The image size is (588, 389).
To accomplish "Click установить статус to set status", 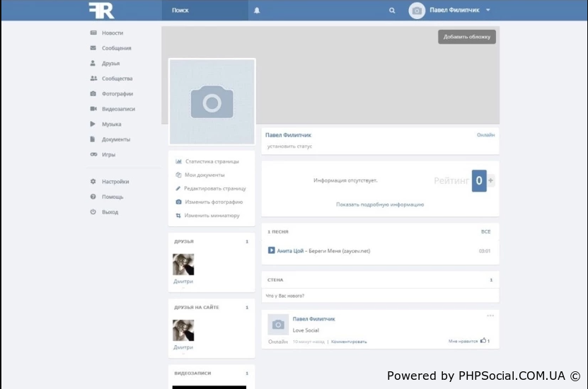I will [x=289, y=146].
